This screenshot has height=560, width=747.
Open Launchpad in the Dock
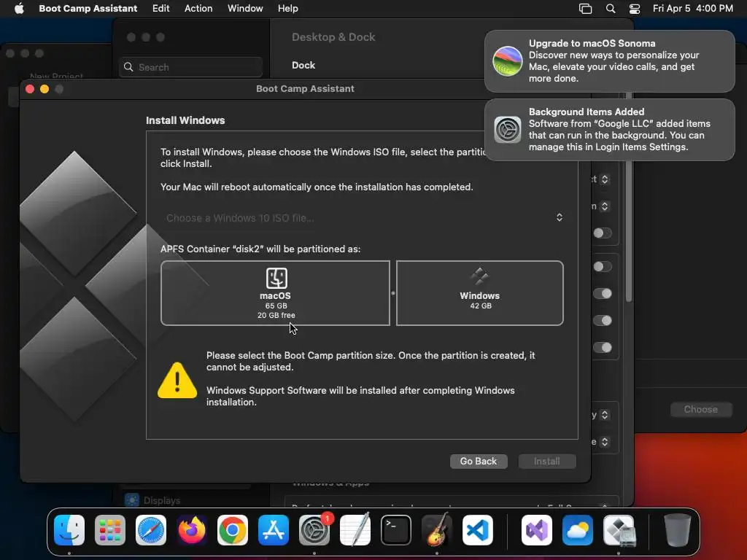point(110,530)
